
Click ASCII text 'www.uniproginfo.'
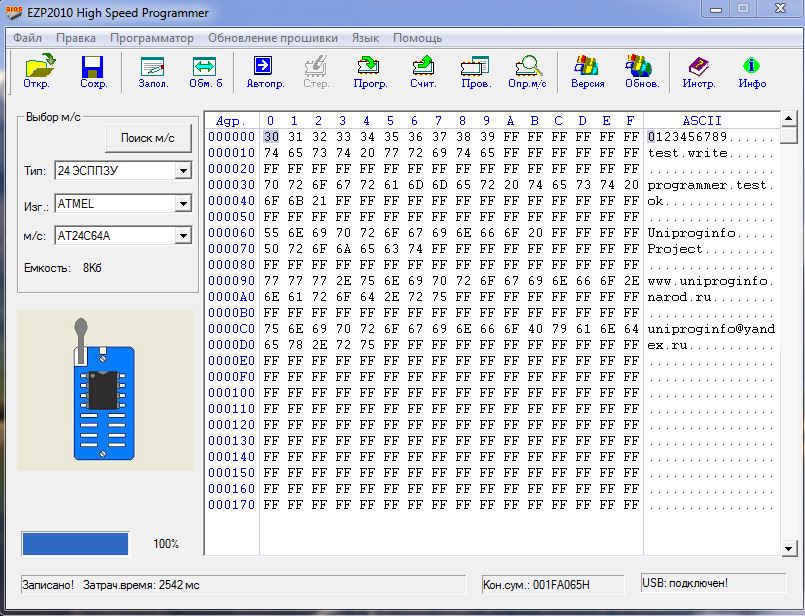tap(711, 281)
